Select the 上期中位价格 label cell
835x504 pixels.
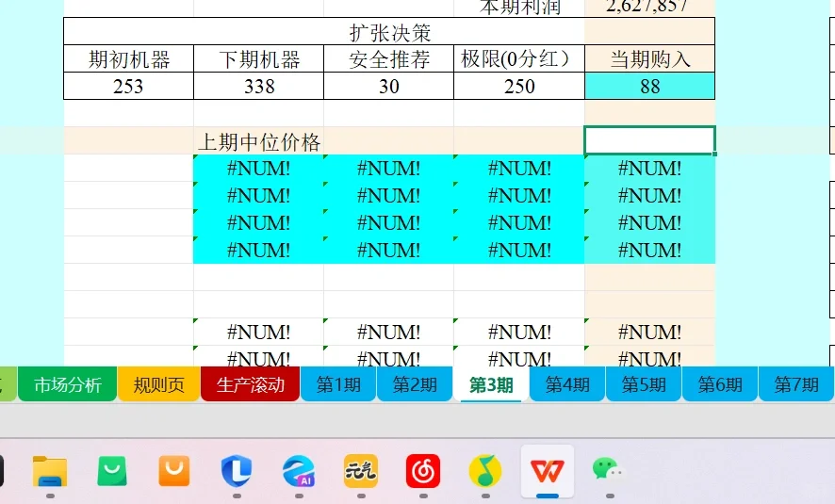click(259, 141)
